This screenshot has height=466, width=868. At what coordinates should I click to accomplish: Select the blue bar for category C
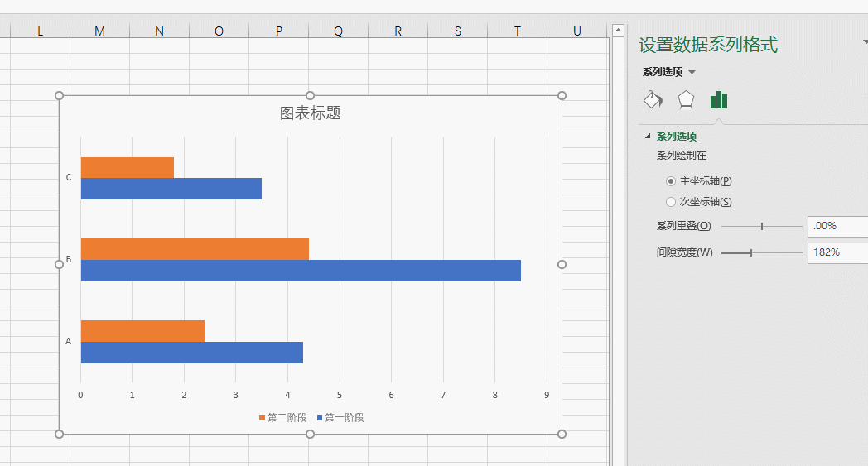pos(171,189)
